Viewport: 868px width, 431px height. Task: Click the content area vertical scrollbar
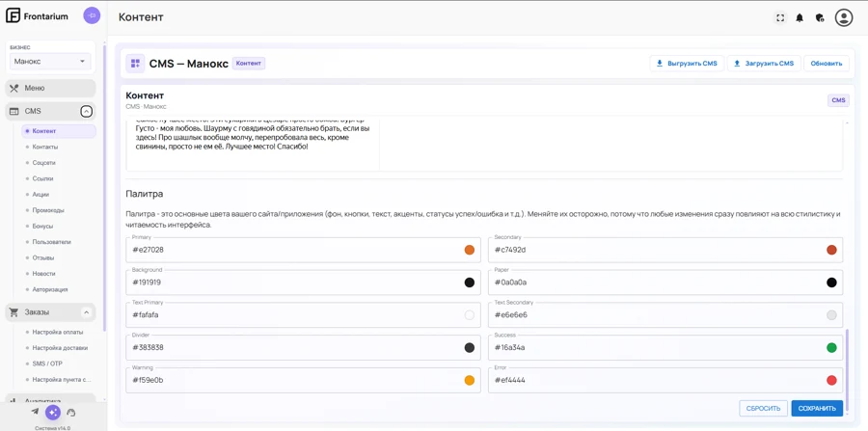tap(847, 369)
